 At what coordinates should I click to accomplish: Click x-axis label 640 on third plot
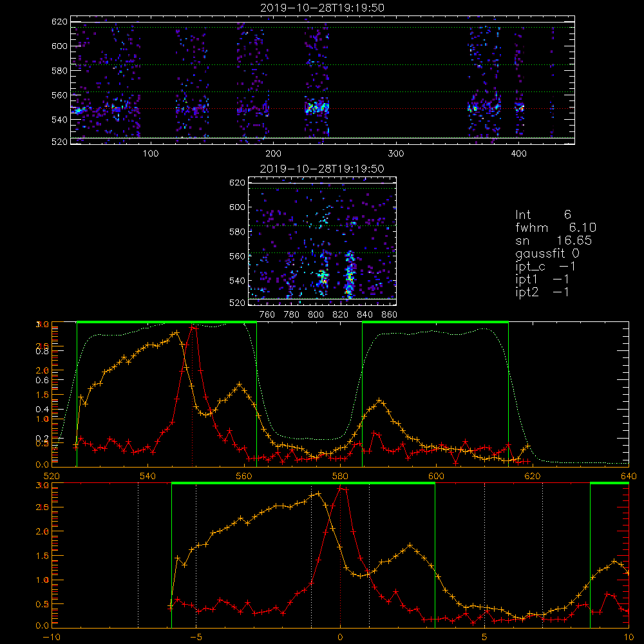(629, 476)
